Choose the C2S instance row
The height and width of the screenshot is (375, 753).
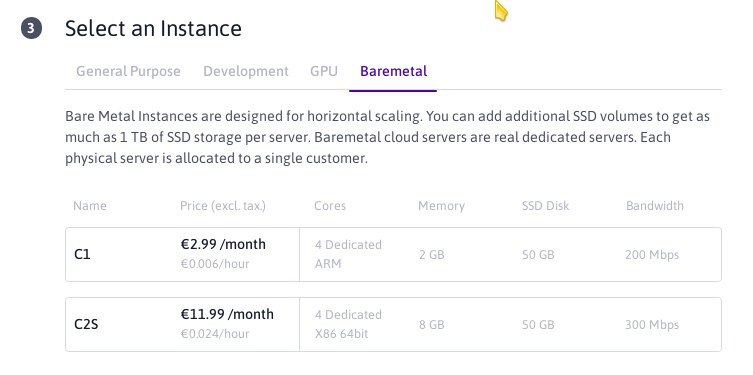tap(393, 325)
